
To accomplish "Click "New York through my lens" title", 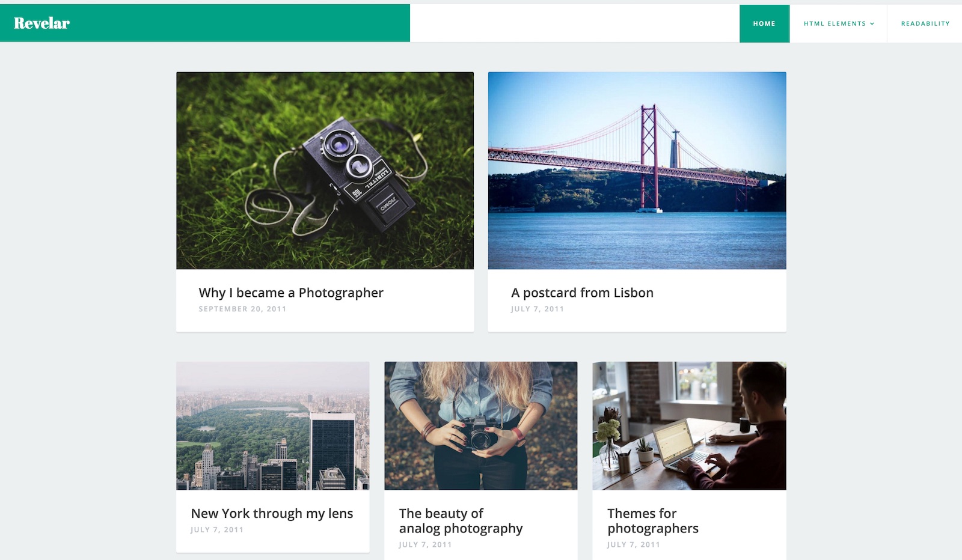I will pyautogui.click(x=272, y=514).
